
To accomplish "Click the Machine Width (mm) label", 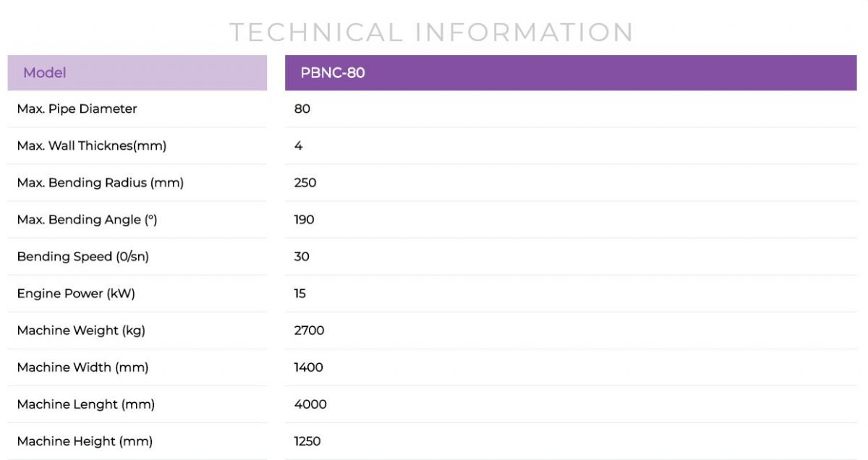I will coord(82,367).
